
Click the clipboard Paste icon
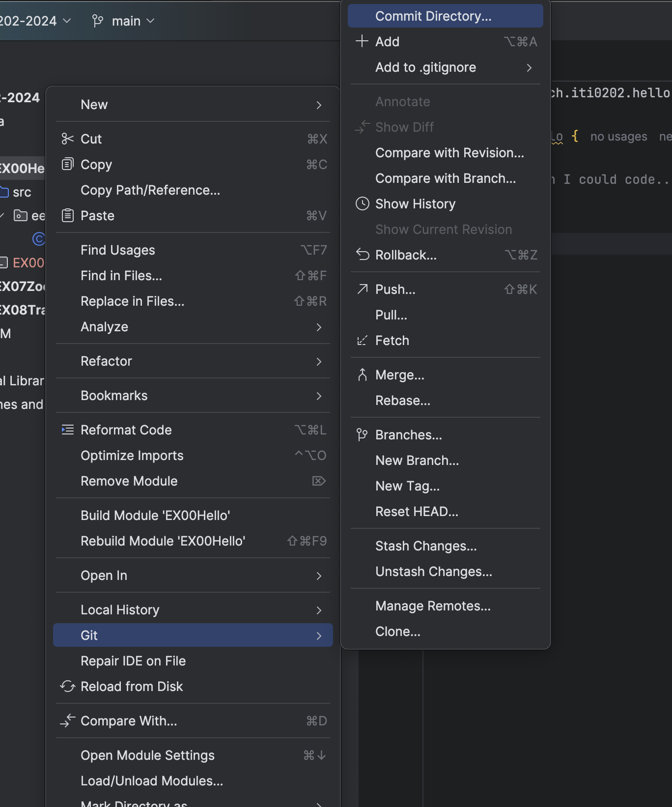(67, 215)
